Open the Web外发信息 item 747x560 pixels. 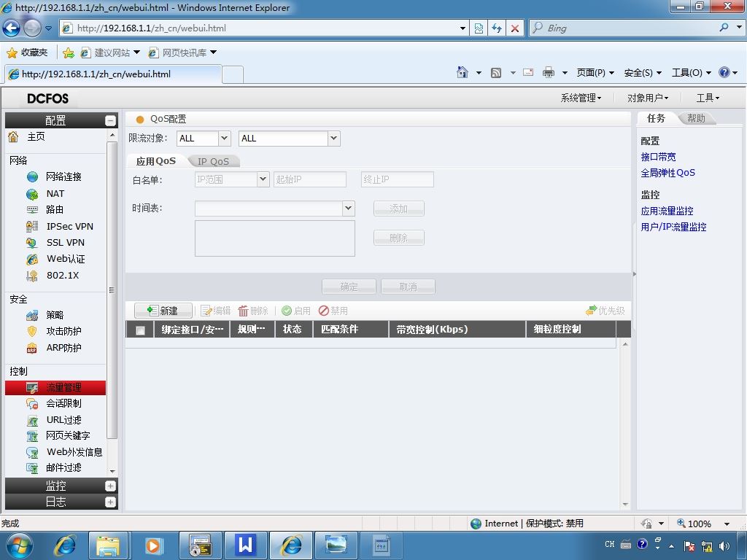point(74,452)
